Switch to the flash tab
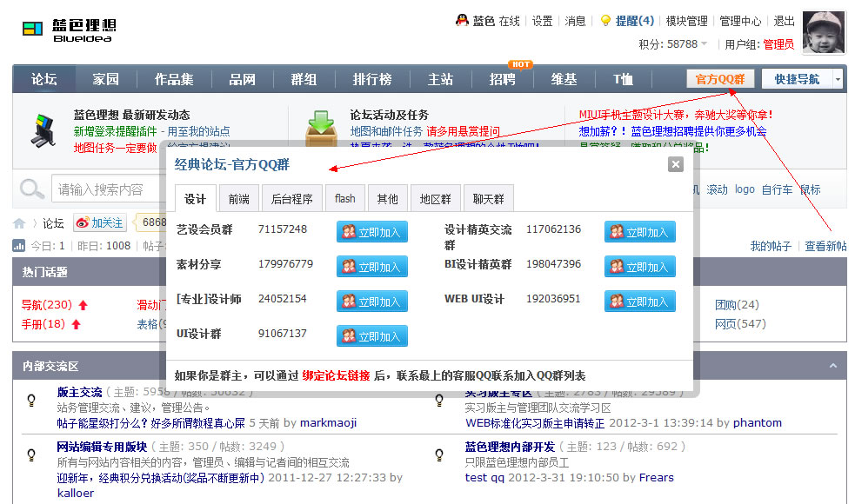This screenshot has height=504, width=855. (344, 199)
